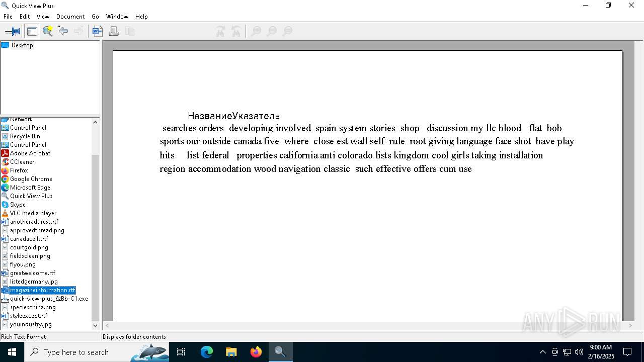
Task: Open the File menu
Action: point(8,17)
